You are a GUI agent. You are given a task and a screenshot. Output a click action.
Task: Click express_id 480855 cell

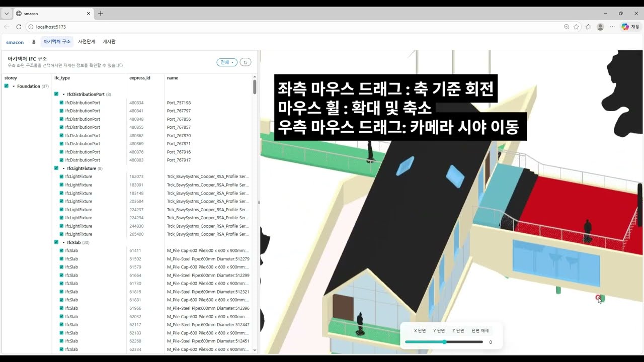(x=136, y=127)
